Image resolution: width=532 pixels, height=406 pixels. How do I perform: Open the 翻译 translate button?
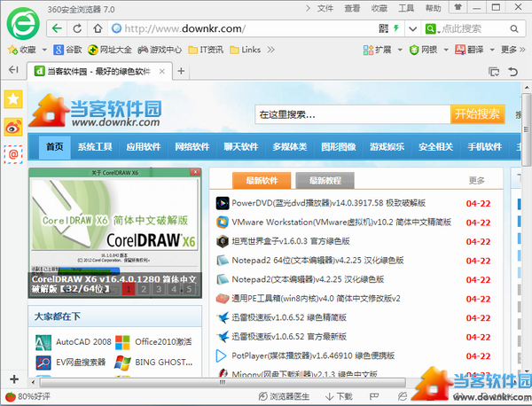coord(469,50)
